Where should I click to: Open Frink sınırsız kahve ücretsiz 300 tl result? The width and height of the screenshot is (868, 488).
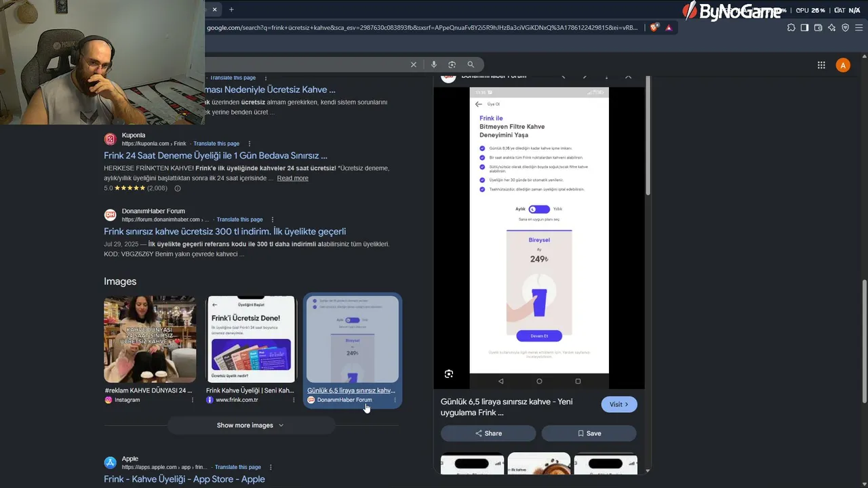pos(225,231)
